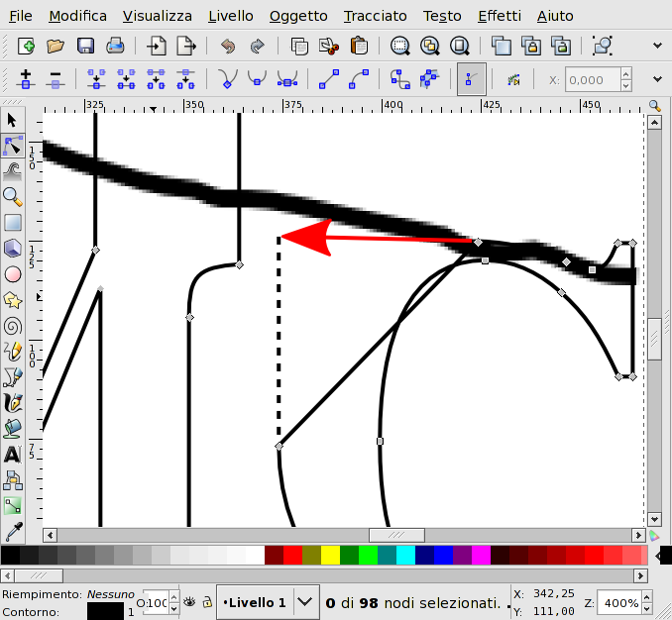Export the document as bitmap
The width and height of the screenshot is (672, 620).
click(x=186, y=46)
